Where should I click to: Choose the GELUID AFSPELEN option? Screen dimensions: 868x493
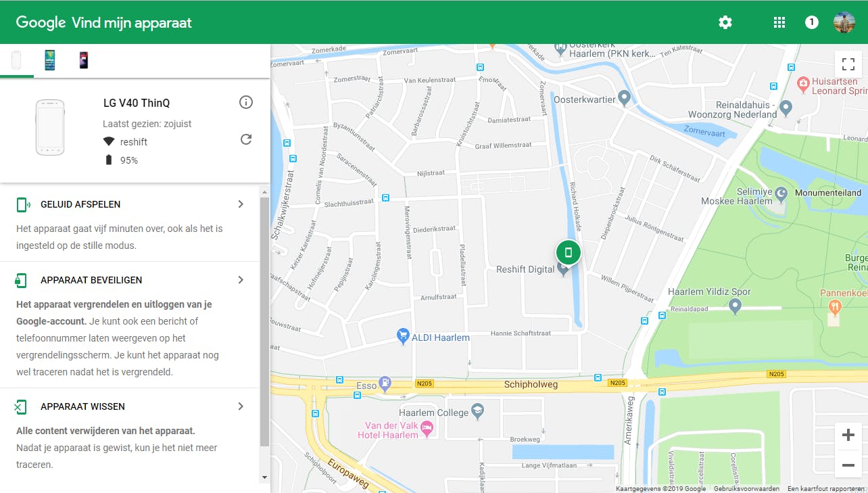coord(80,204)
